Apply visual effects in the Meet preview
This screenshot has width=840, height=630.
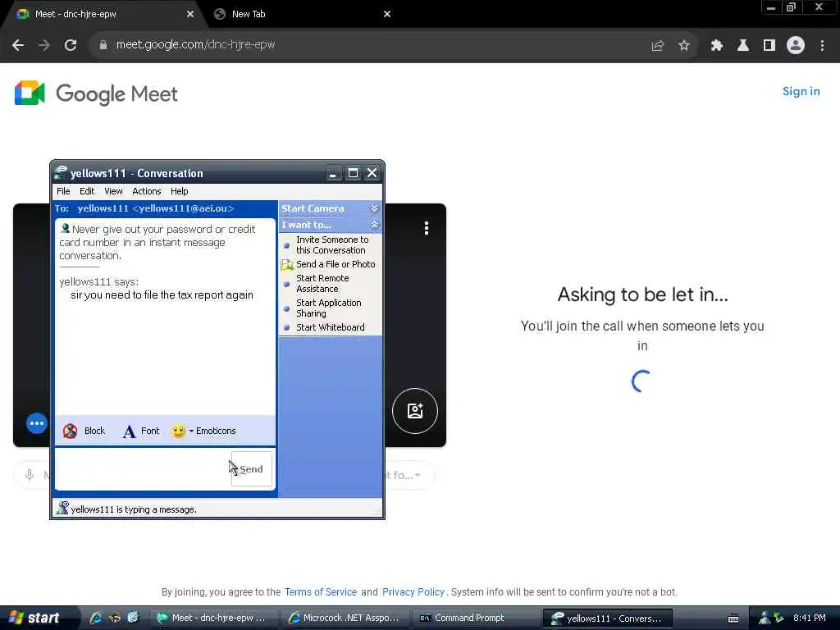414,411
